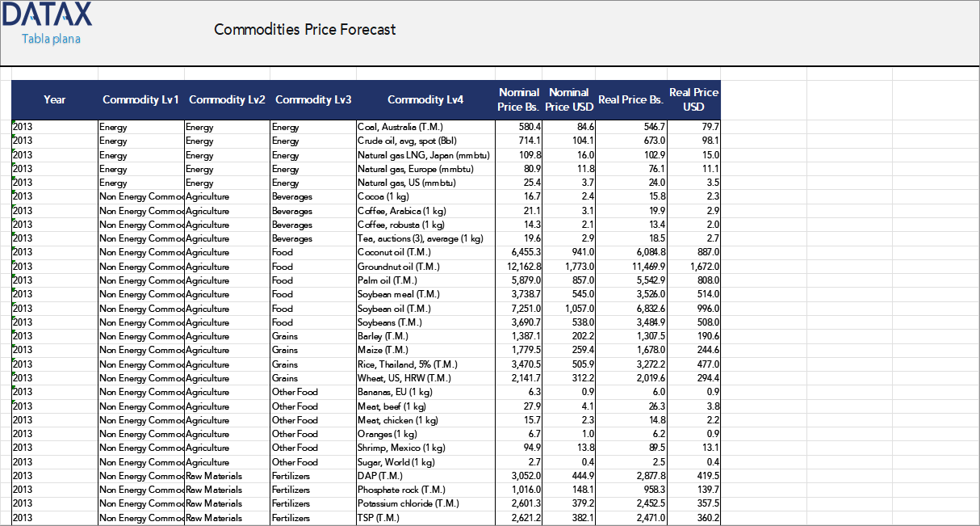This screenshot has height=526, width=980.
Task: Click the 'Commodities Price Forecast' title
Action: [x=304, y=29]
